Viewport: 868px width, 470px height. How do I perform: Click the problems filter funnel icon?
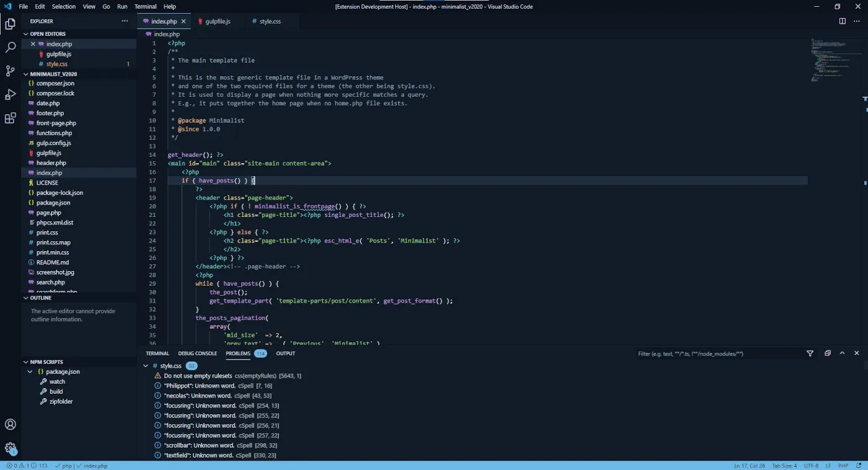tap(810, 353)
